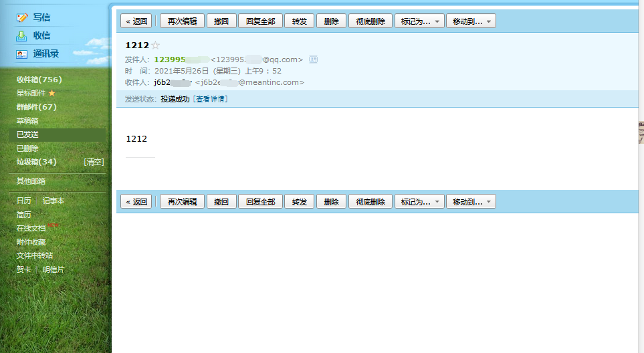
Task: Click the 投递成功 delivery status text
Action: [175, 100]
